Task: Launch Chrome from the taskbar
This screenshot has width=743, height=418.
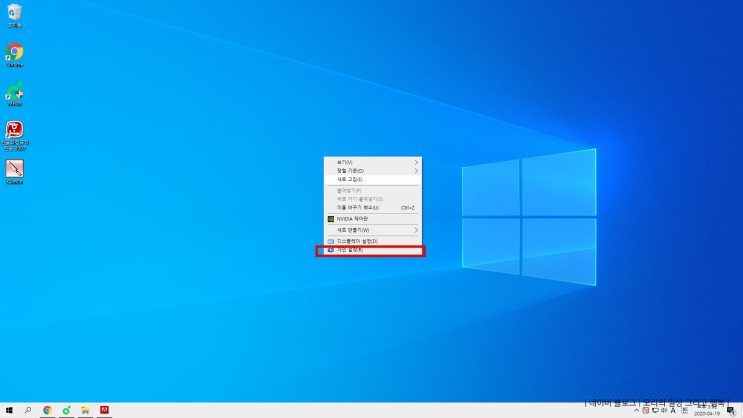Action: click(47, 410)
